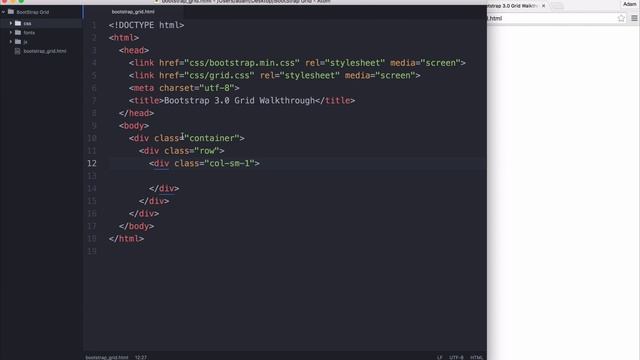Click the Adam profile button in browser
Screen dimensions: 640x360
pyautogui.click(x=630, y=4)
